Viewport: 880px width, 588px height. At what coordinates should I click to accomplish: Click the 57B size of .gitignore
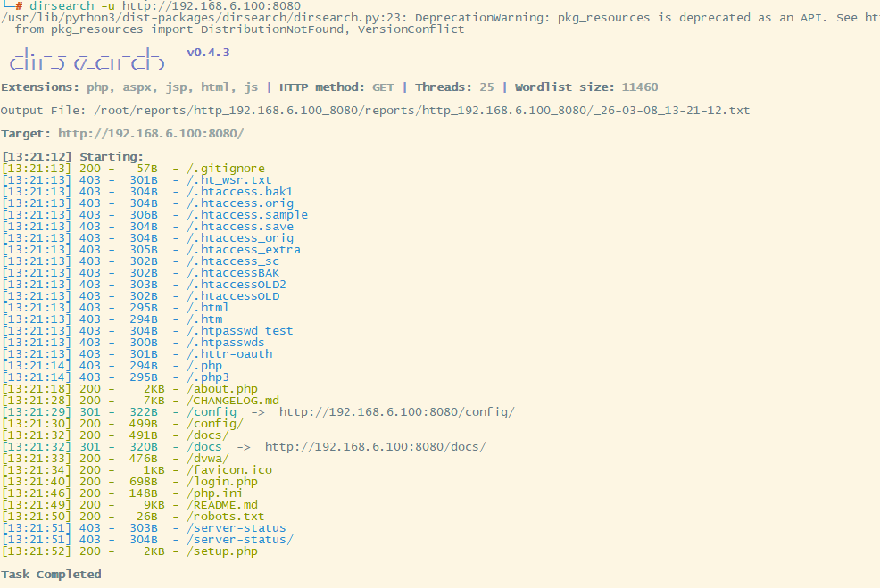coord(147,169)
